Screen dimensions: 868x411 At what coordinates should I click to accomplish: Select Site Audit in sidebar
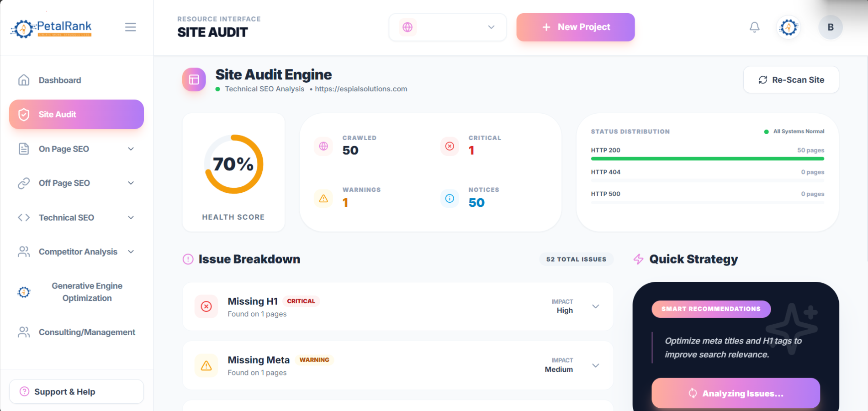tap(76, 115)
